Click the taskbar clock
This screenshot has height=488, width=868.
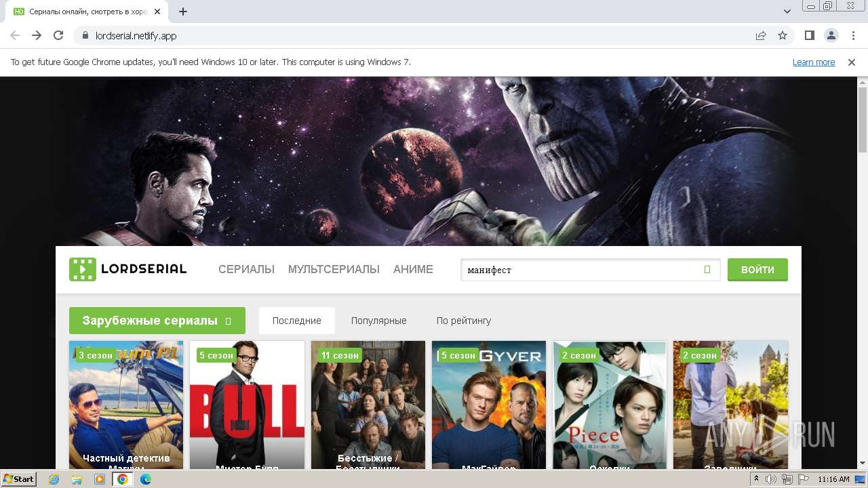[833, 479]
